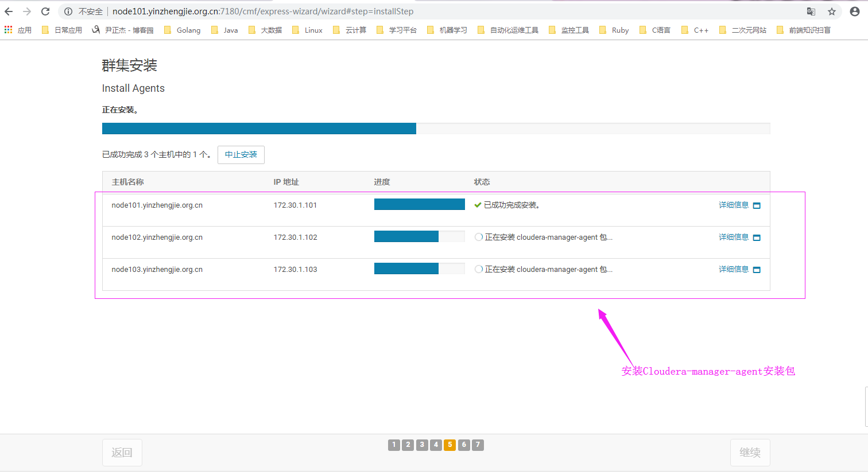Image resolution: width=868 pixels, height=475 pixels.
Task: Select hostname node103.yinzhengjie.org.cn
Action: 157,269
